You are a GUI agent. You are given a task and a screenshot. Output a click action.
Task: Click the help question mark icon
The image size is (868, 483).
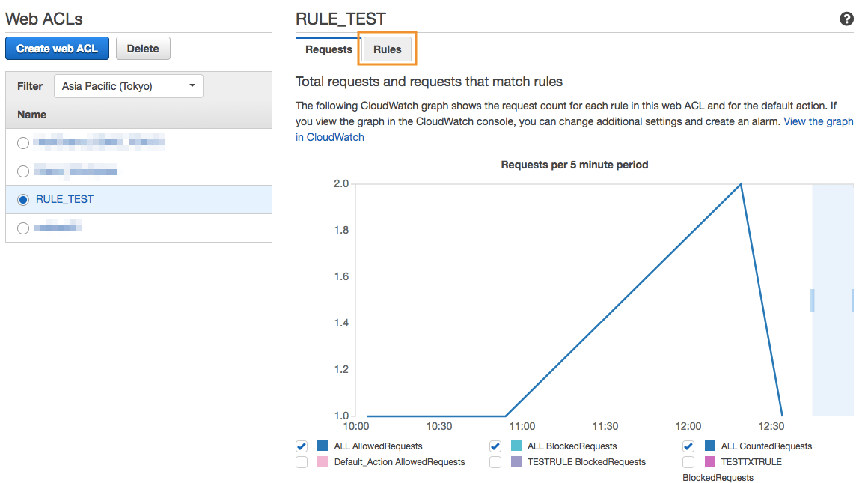coord(846,19)
